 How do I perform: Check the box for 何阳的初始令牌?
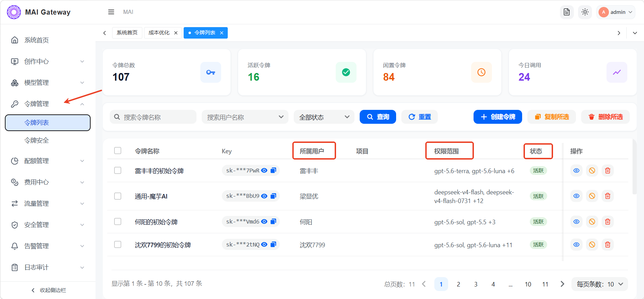(x=118, y=221)
